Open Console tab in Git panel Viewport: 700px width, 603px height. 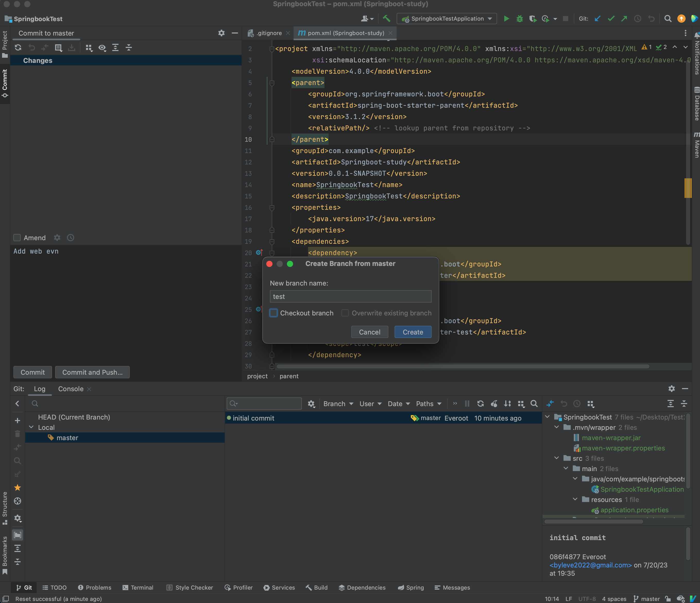71,389
